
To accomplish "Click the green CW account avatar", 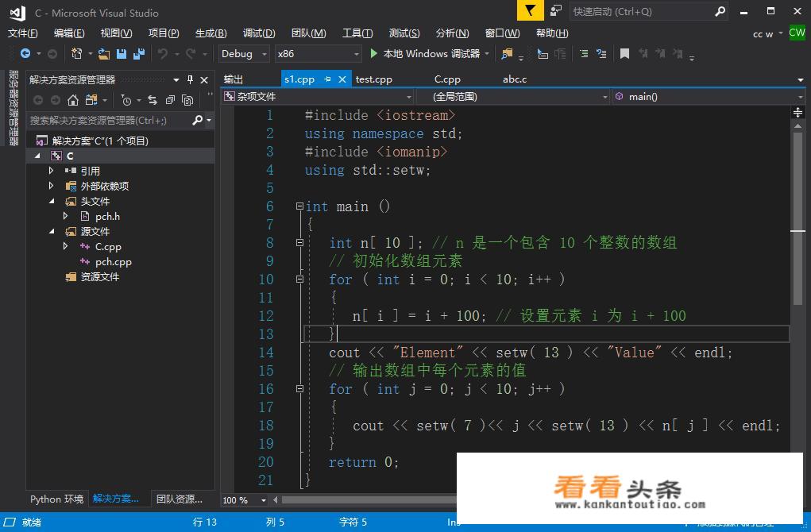I will coord(797,33).
